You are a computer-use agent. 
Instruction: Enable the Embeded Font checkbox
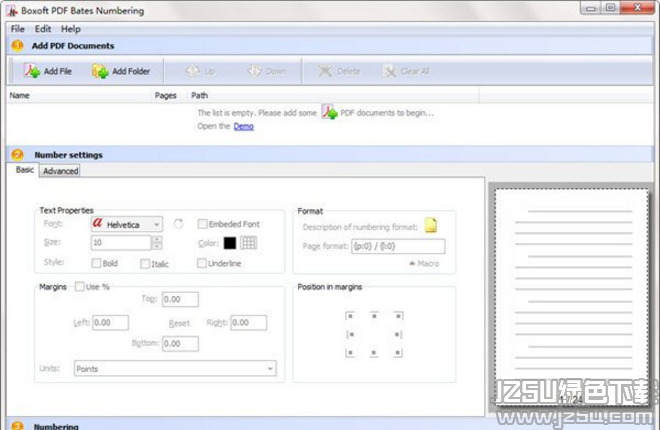(202, 224)
